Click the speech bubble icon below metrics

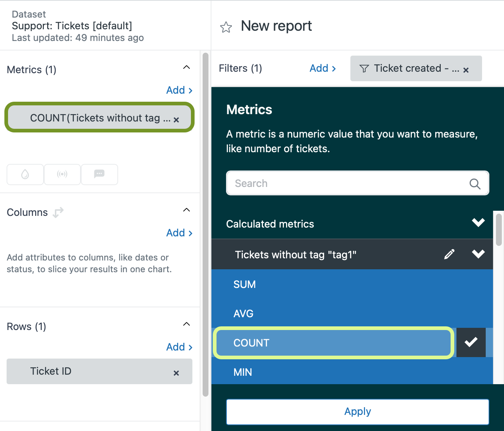pyautogui.click(x=99, y=174)
